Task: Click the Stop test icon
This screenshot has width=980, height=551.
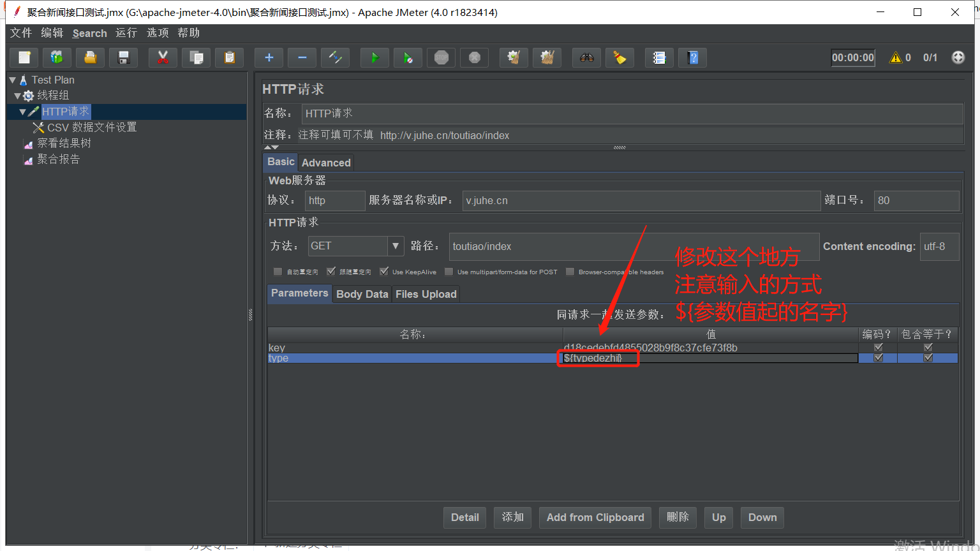Action: coord(442,57)
